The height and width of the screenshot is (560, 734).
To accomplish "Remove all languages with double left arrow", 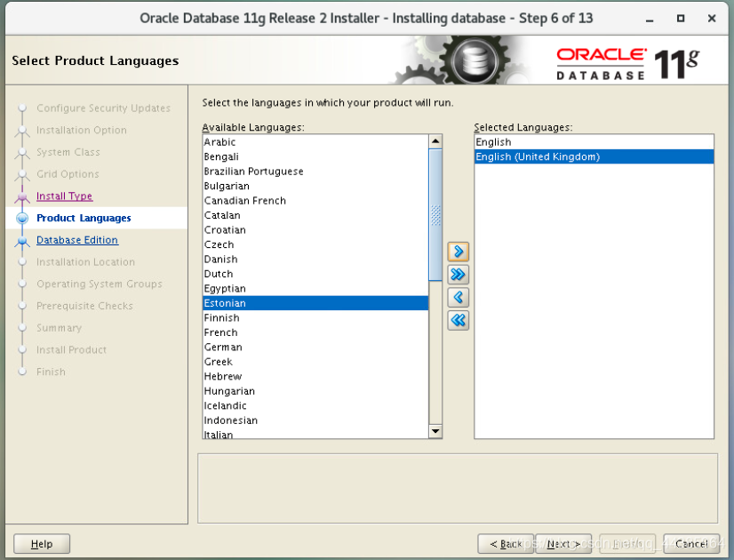I will point(458,320).
